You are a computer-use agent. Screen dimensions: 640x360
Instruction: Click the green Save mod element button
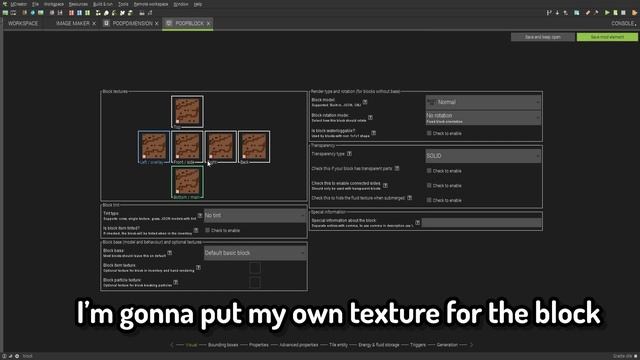(607, 37)
